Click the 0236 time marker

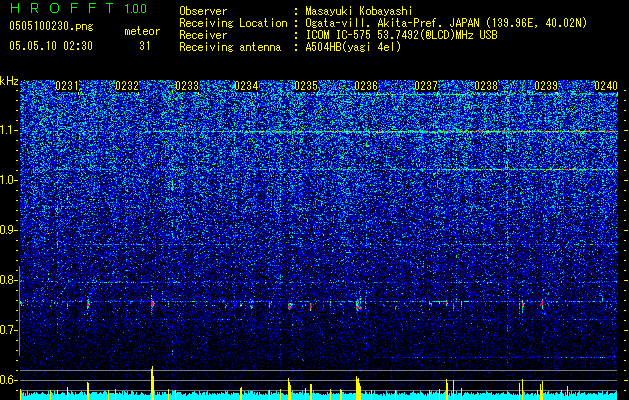pos(366,86)
